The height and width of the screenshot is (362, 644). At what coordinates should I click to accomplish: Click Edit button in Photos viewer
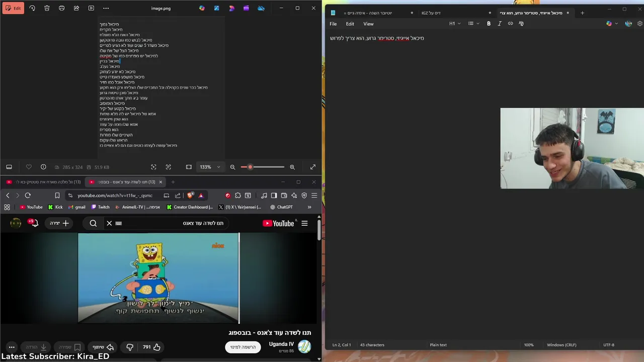tap(13, 8)
